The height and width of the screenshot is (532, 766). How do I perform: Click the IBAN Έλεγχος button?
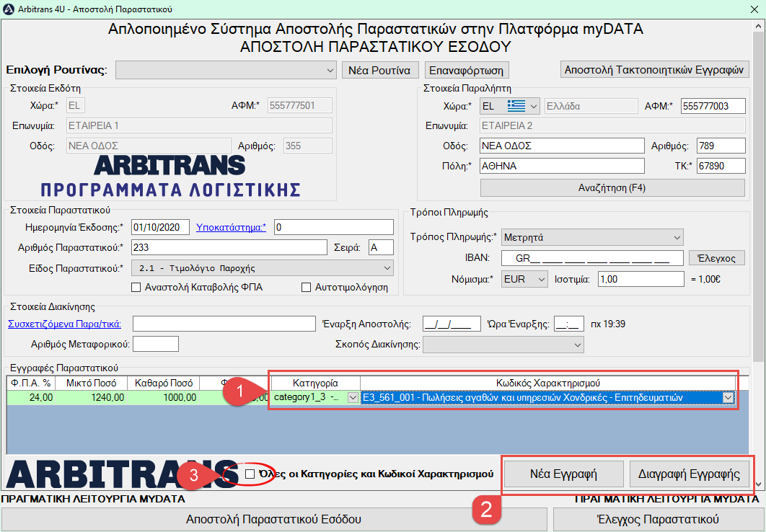[x=717, y=258]
